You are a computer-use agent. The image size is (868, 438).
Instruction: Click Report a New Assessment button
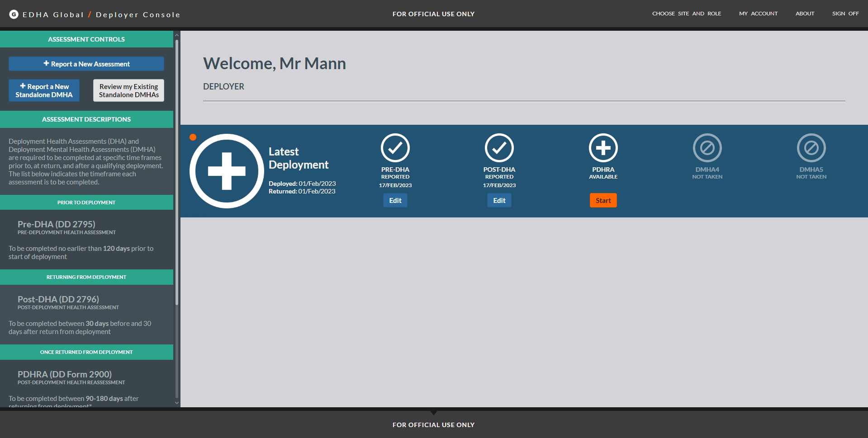tap(86, 64)
